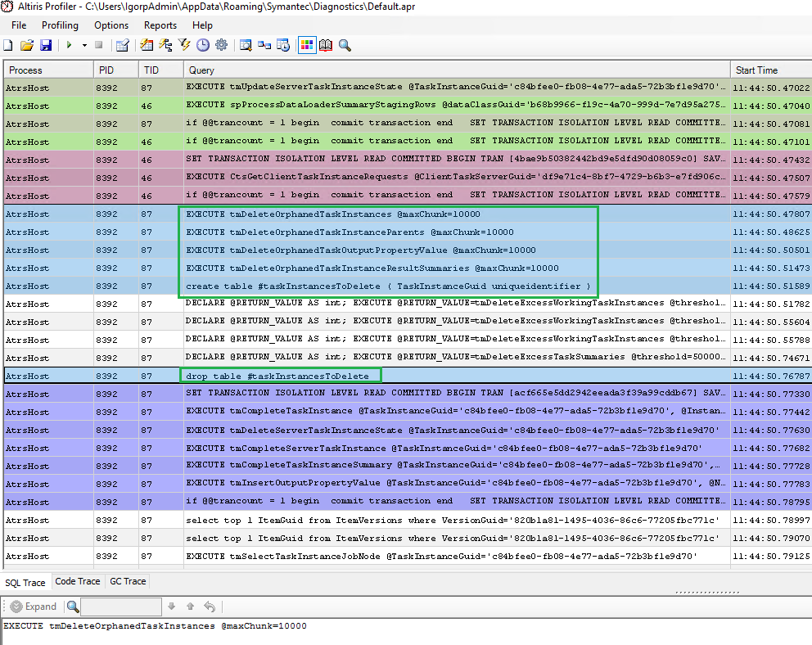Switch to the SQL Trace tab

point(25,583)
